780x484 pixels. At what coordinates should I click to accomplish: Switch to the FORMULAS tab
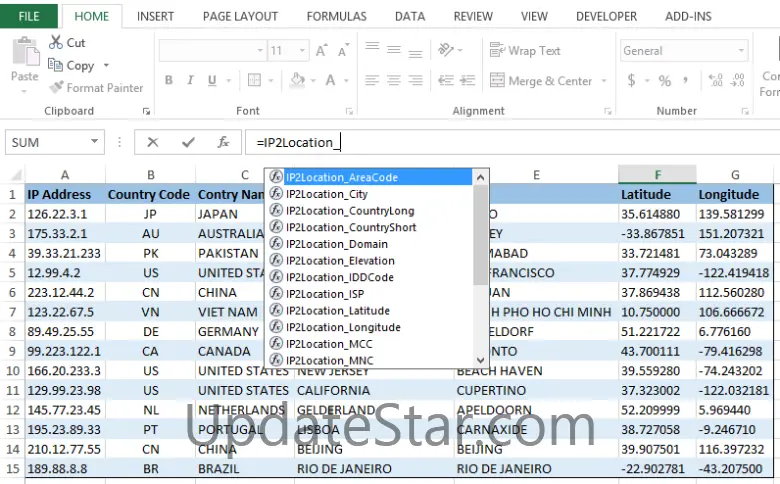(x=337, y=16)
